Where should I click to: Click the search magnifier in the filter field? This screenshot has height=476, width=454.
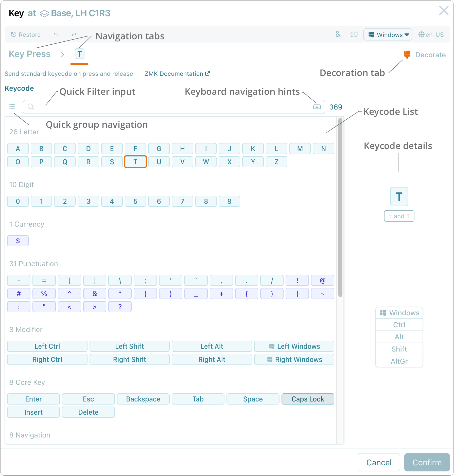click(x=31, y=107)
